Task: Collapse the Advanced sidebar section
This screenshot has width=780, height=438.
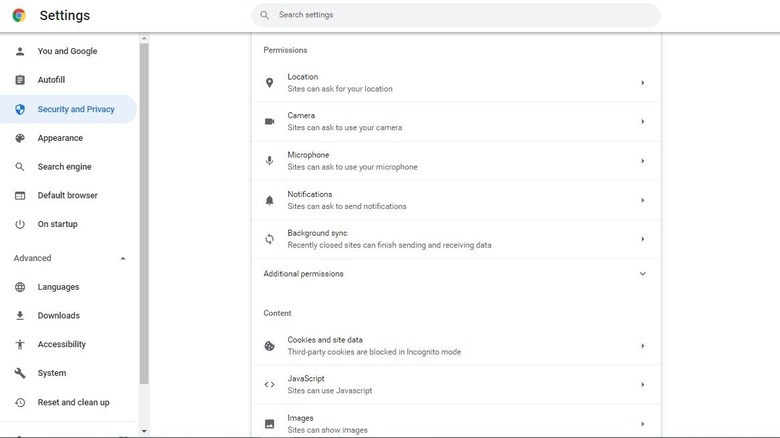Action: (x=123, y=258)
